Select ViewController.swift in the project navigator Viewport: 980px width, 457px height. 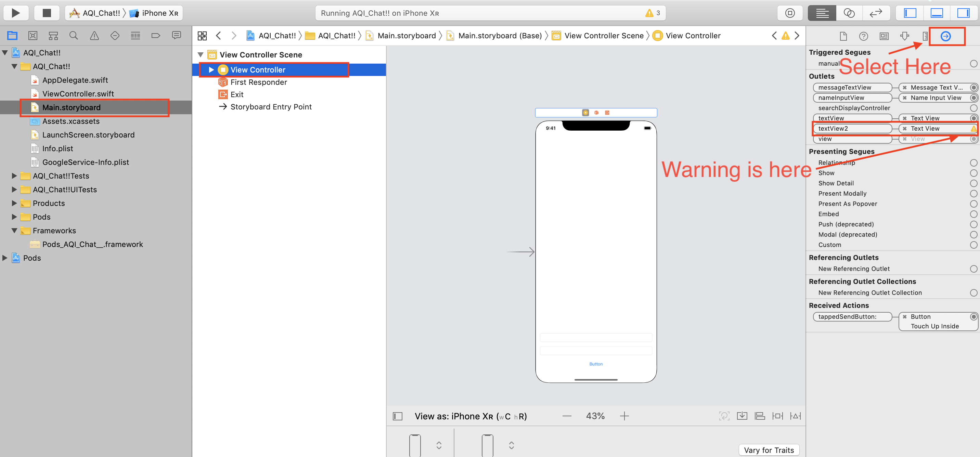point(78,93)
